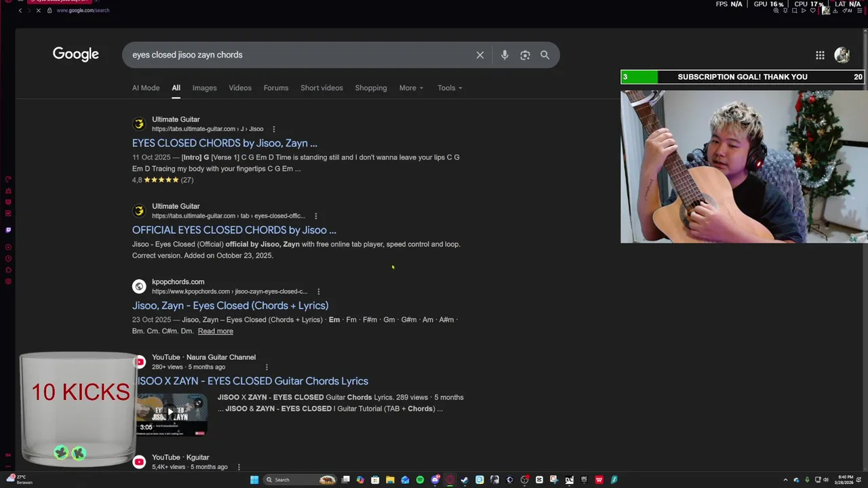868x488 pixels.
Task: Switch to Videos tab
Action: point(240,88)
